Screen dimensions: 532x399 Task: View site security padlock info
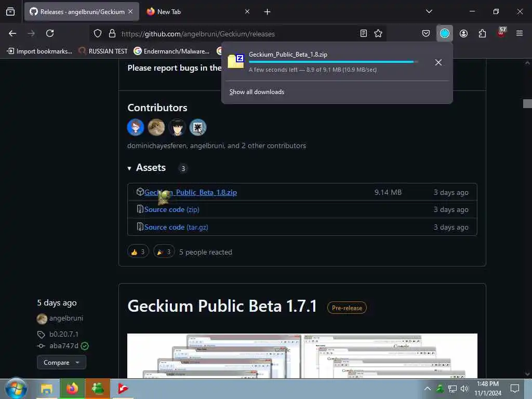click(112, 33)
